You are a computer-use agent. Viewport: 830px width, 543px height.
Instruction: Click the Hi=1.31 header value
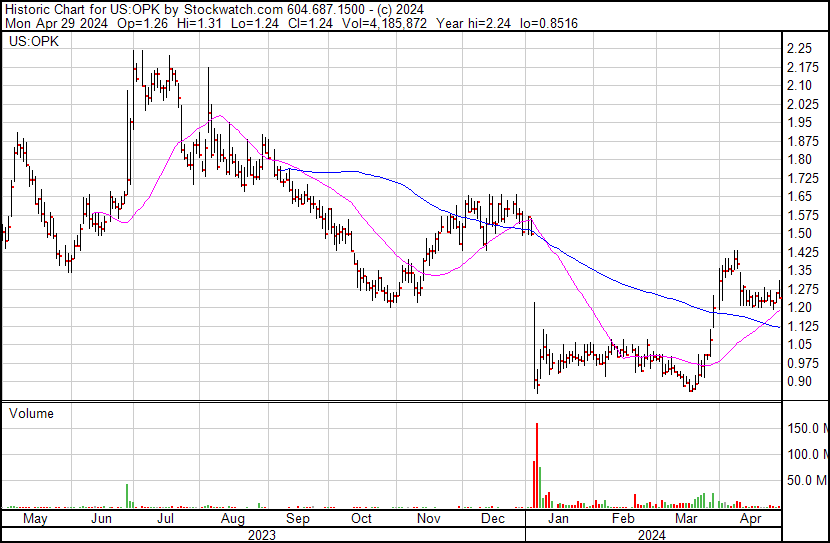(199, 24)
